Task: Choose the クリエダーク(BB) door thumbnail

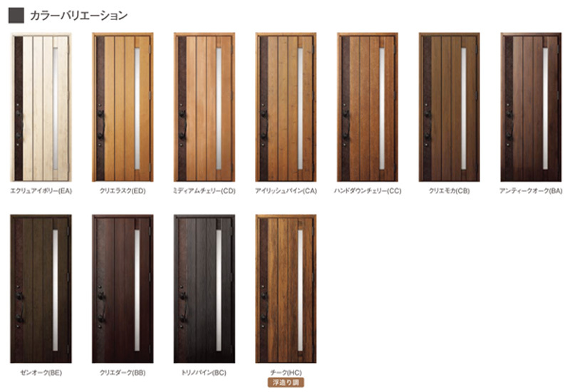Action: point(123,289)
